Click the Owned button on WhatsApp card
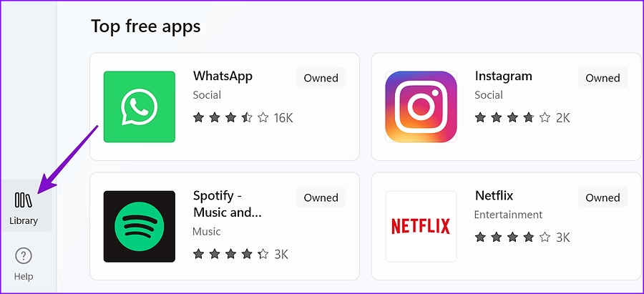 [321, 78]
